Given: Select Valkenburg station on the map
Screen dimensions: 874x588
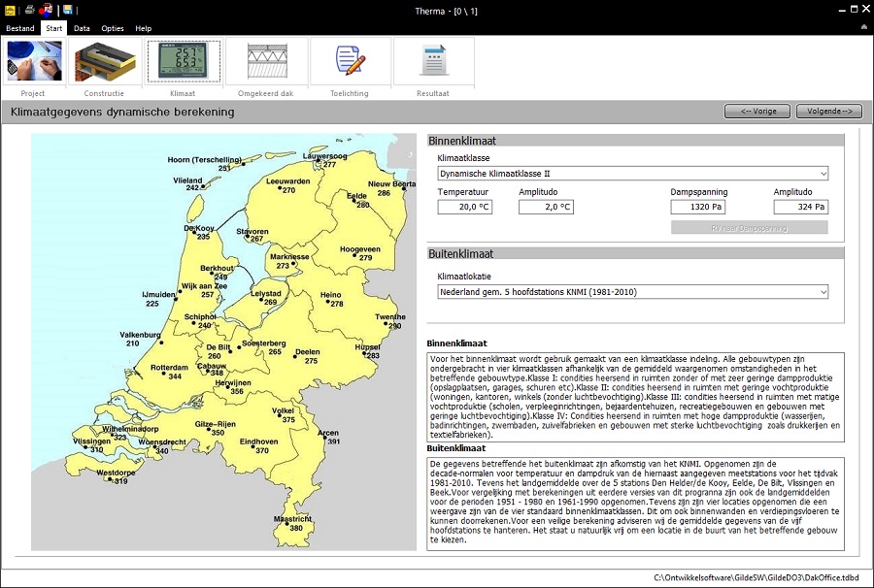Looking at the screenshot, I should point(140,339).
